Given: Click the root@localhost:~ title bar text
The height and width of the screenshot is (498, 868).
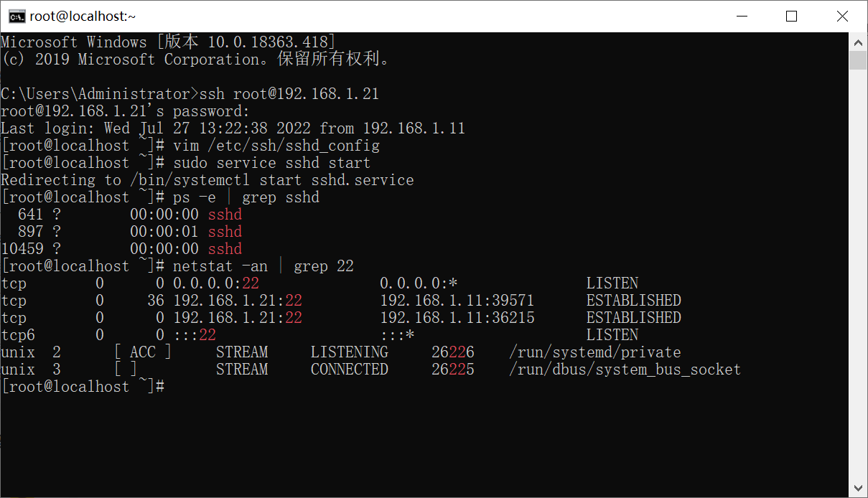Looking at the screenshot, I should [x=83, y=17].
